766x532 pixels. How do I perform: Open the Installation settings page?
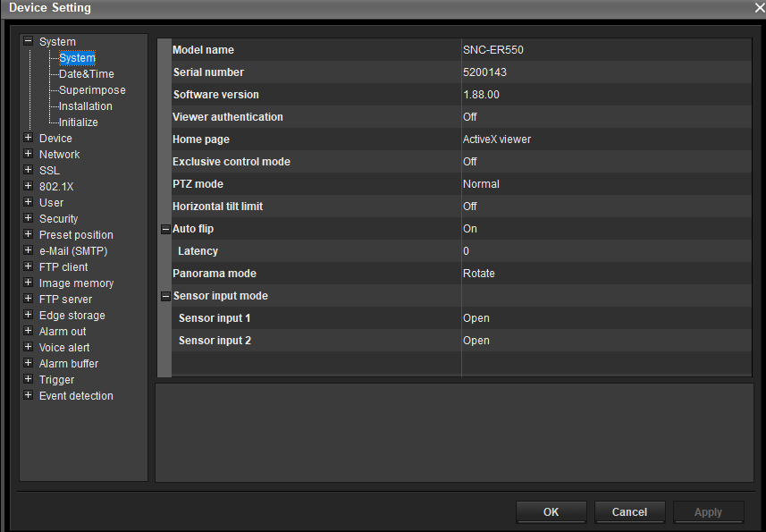pos(85,106)
